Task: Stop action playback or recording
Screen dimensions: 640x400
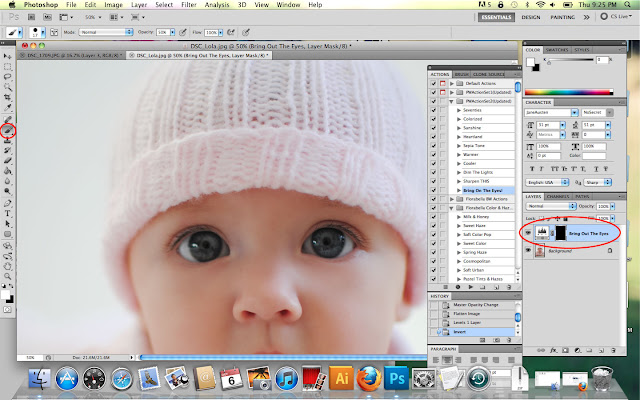Action: (445, 287)
